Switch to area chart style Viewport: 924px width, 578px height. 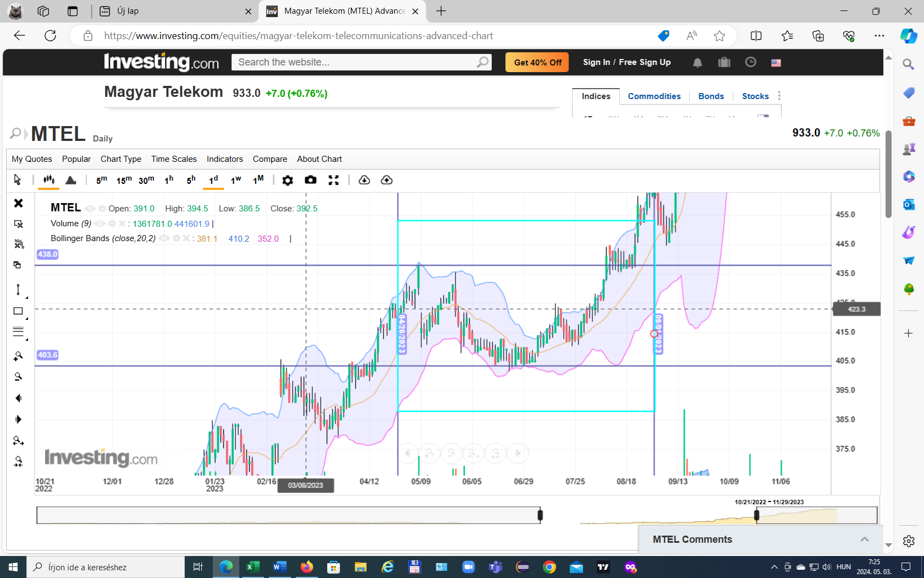pos(71,180)
